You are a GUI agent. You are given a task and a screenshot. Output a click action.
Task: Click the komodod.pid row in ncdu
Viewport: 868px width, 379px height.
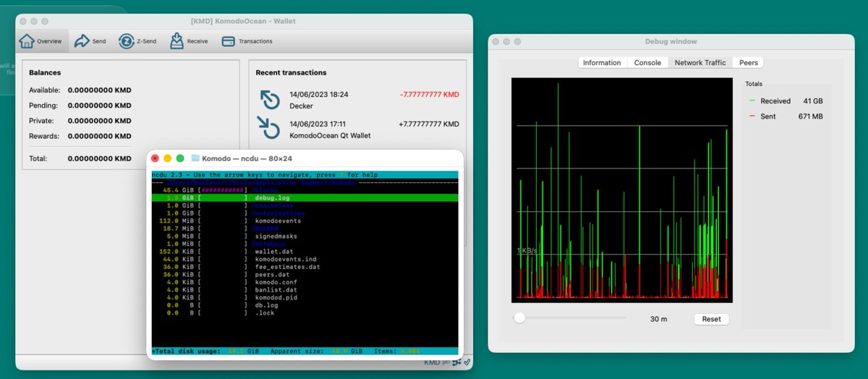click(305, 297)
